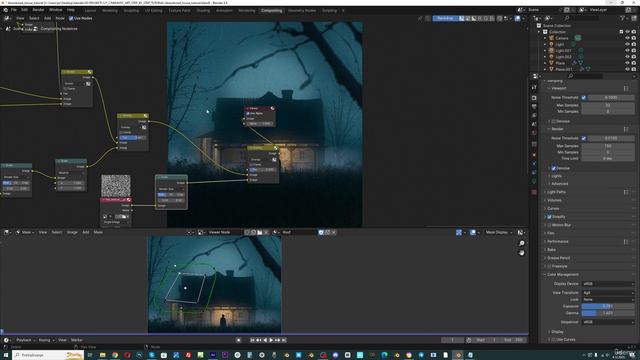Toggle Render Noise Threshold checkbox
This screenshot has height=360, width=640.
click(583, 138)
